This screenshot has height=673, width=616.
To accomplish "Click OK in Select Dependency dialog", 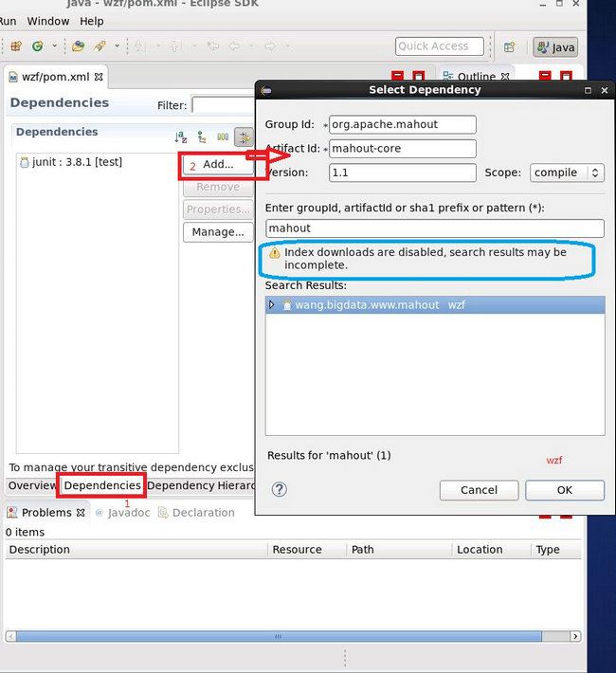I will point(565,490).
